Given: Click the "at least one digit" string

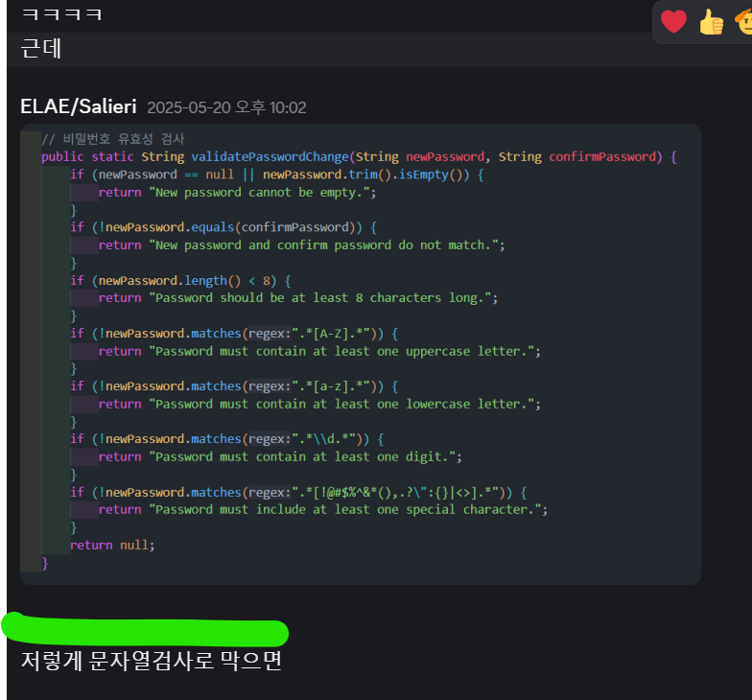Looking at the screenshot, I should (x=302, y=456).
